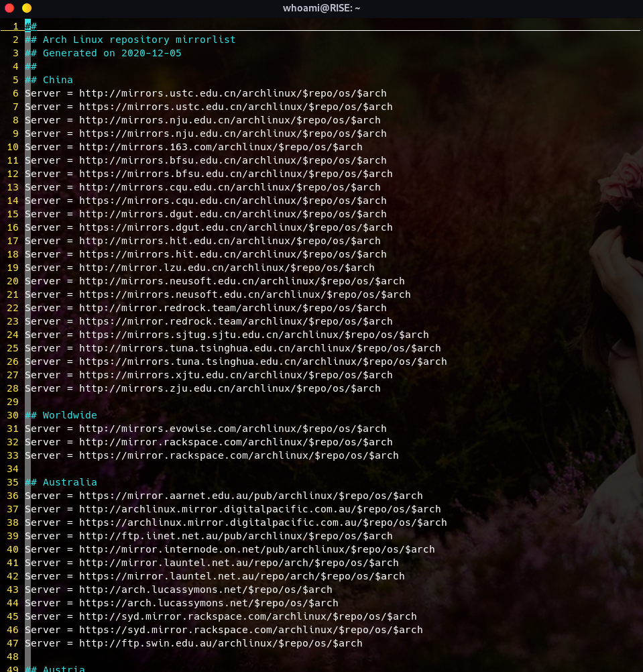Click the "Generated on 2020-12-05" comment line

(112, 53)
